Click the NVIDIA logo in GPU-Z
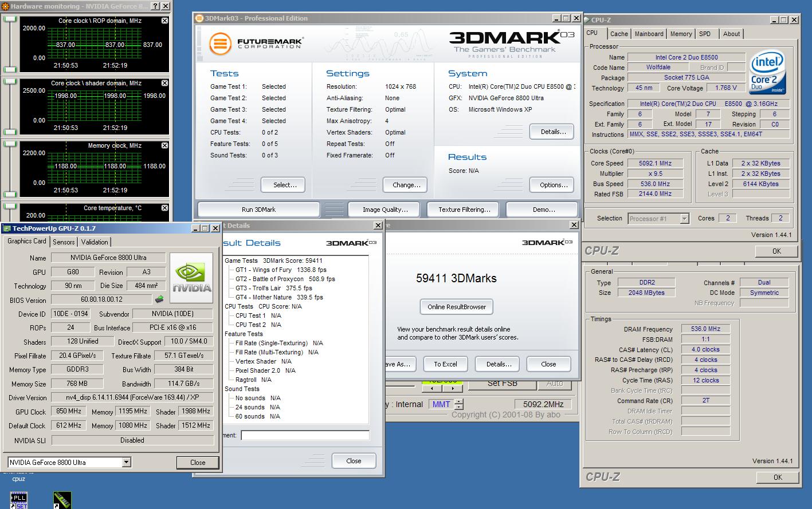 pos(191,278)
